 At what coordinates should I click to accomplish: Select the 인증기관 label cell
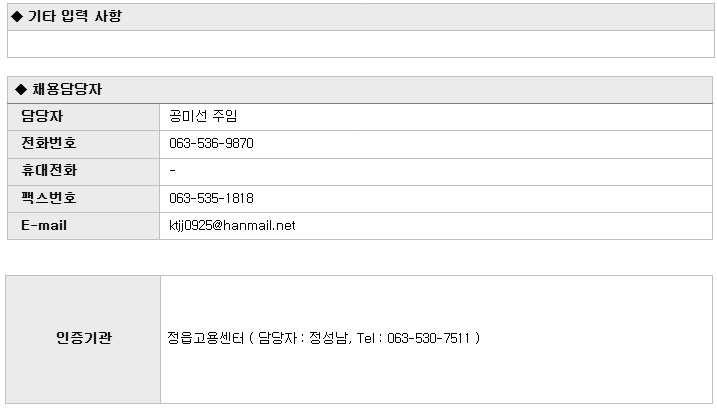coord(83,339)
